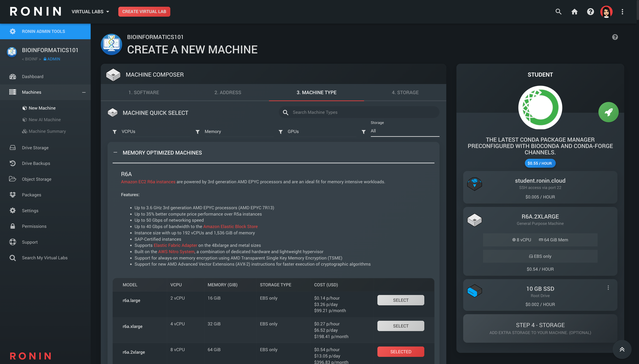
Task: Toggle the r6a.2xlarge Selected button
Action: point(400,352)
